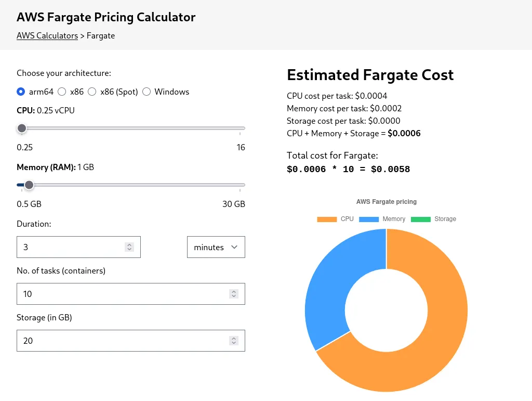Toggle the Memory legend blue swatch
The width and height of the screenshot is (532, 401).
[x=369, y=219]
